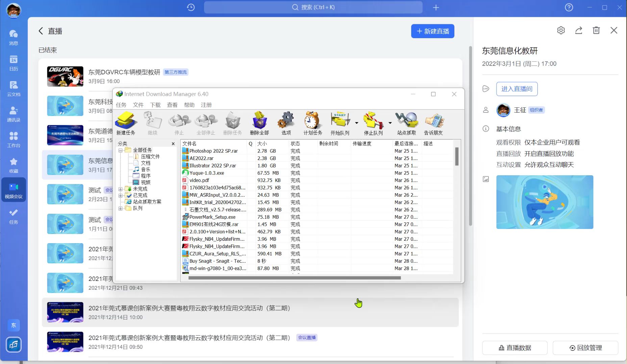Go back from the 直播 page
This screenshot has height=364, width=627.
coord(41,31)
